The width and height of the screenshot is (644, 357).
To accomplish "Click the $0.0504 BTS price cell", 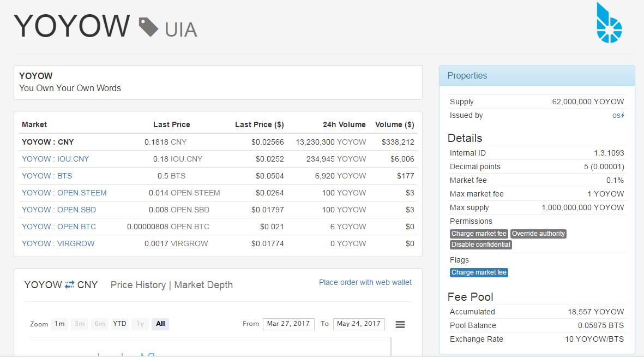I will click(x=269, y=176).
